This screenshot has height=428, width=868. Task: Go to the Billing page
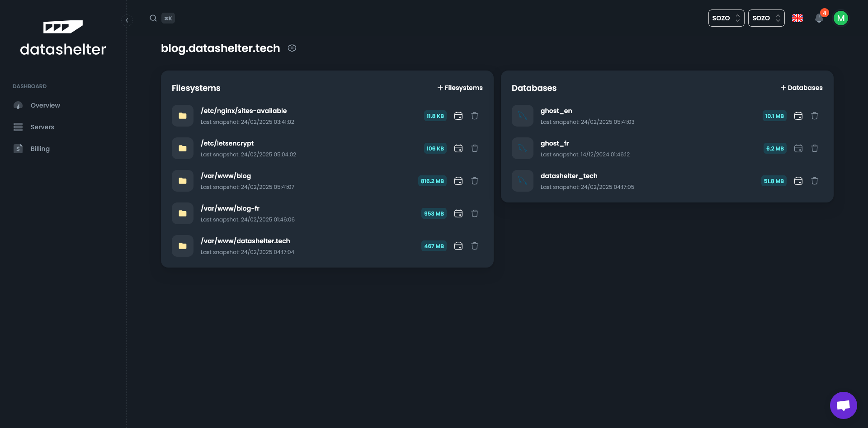point(40,149)
